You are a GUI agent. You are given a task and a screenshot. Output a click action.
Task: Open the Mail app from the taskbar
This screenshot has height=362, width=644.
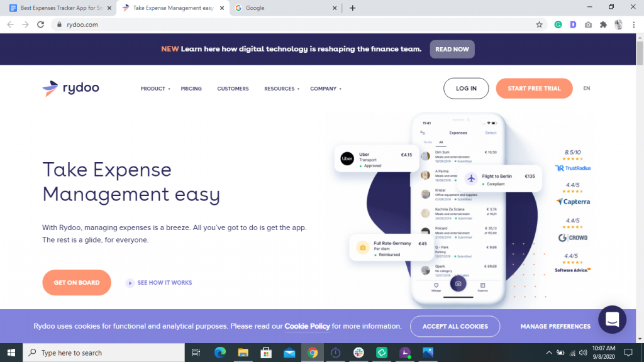pyautogui.click(x=289, y=353)
